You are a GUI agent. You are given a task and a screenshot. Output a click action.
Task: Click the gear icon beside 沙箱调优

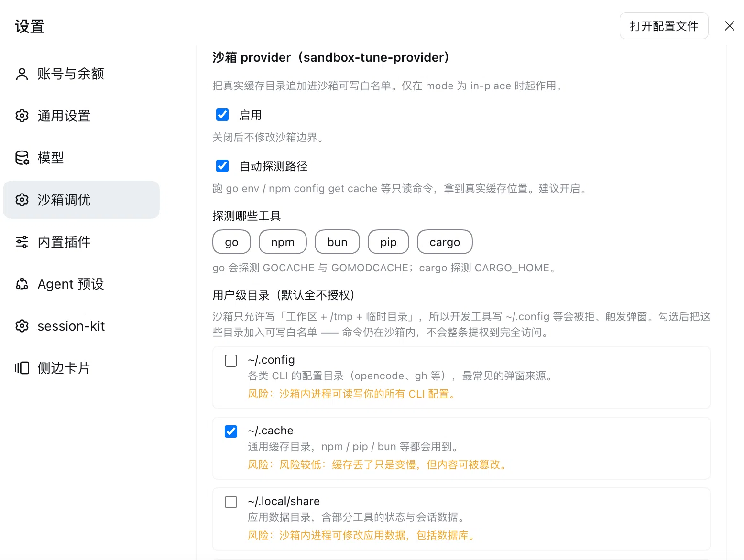coord(22,200)
